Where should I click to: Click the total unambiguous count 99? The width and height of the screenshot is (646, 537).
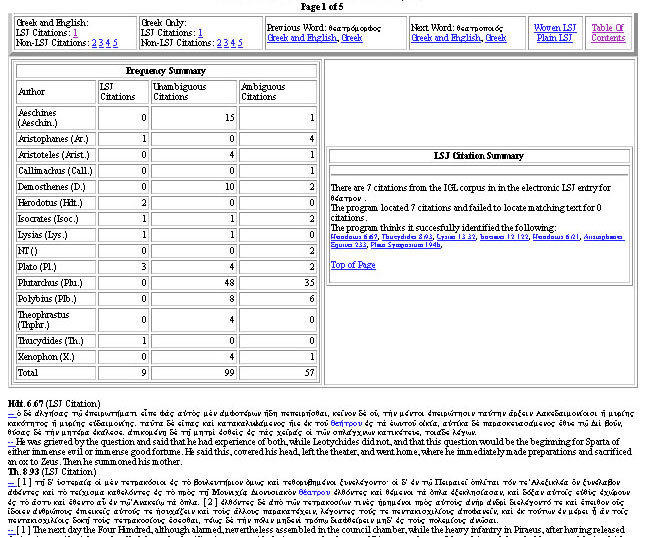(x=229, y=373)
